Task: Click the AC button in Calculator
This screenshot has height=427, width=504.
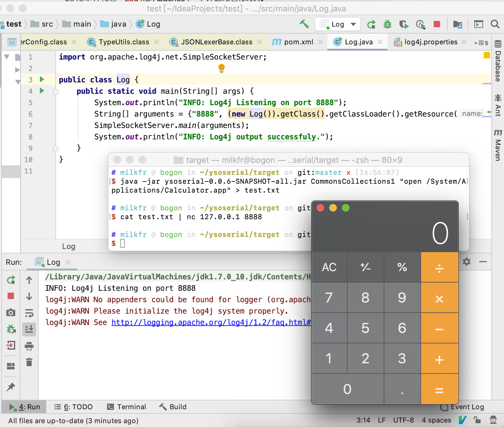Action: tap(329, 267)
